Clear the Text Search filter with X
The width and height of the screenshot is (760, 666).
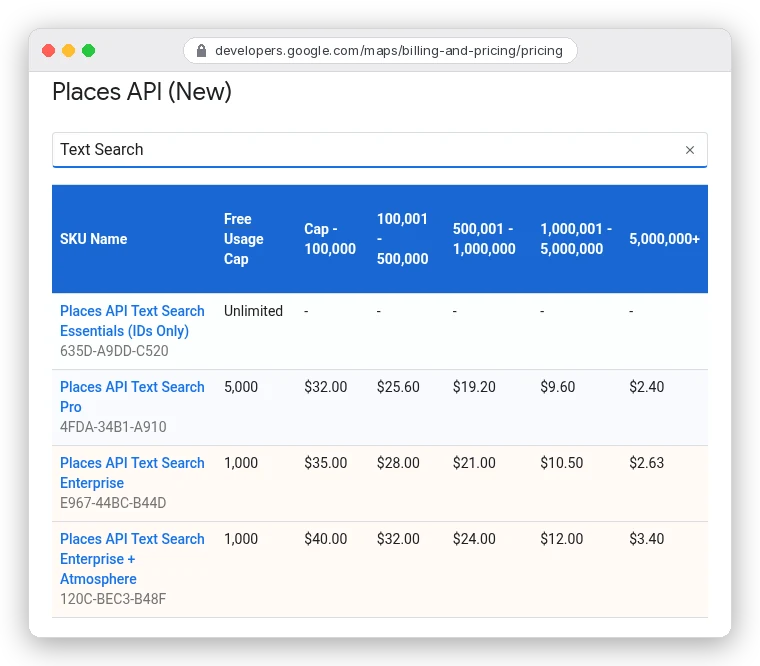pos(690,150)
